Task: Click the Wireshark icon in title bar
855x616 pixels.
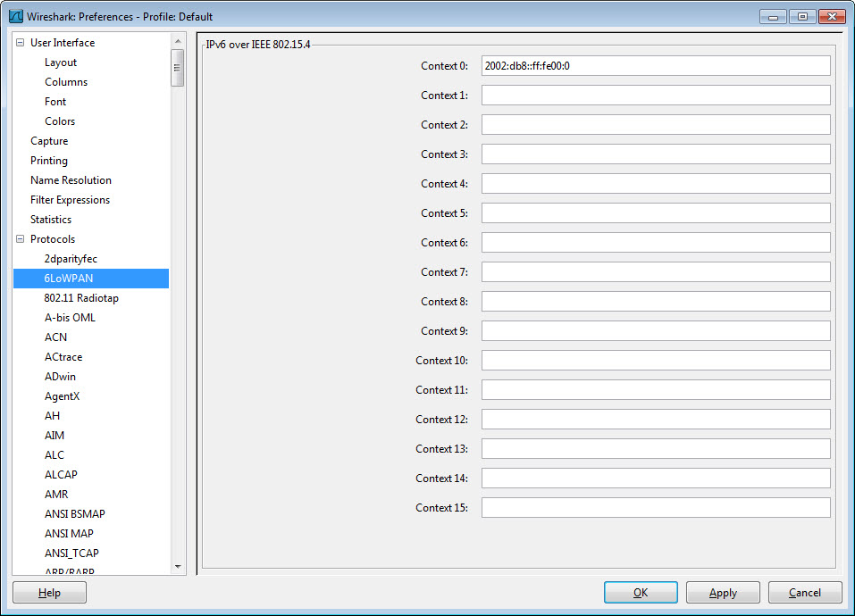Action: point(16,16)
